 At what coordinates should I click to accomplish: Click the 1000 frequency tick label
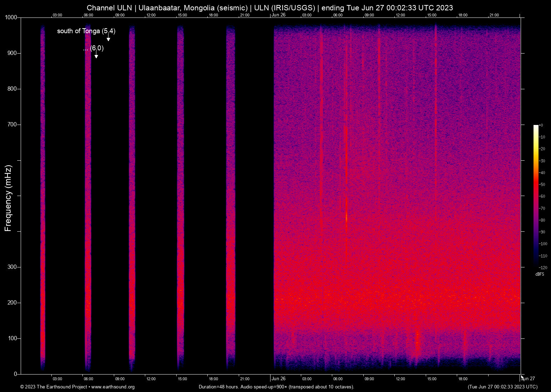pos(11,17)
